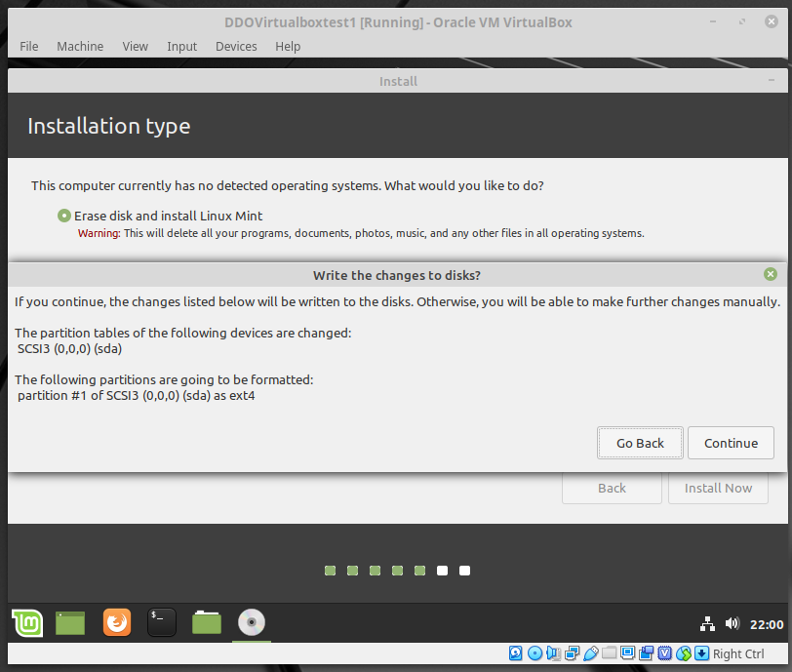Open the Linux Mint start menu
The image size is (792, 672).
(27, 622)
